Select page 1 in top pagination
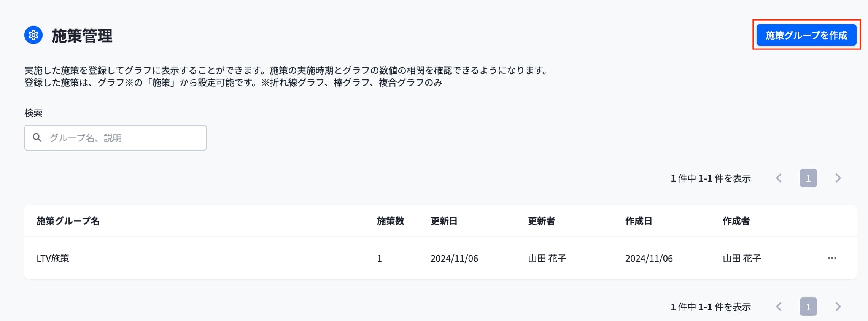Screen dimensions: 868x321 pyautogui.click(x=808, y=178)
